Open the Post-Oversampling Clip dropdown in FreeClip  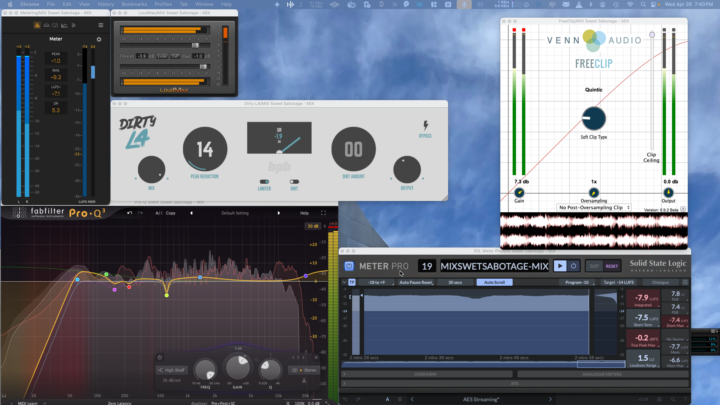[x=594, y=208]
